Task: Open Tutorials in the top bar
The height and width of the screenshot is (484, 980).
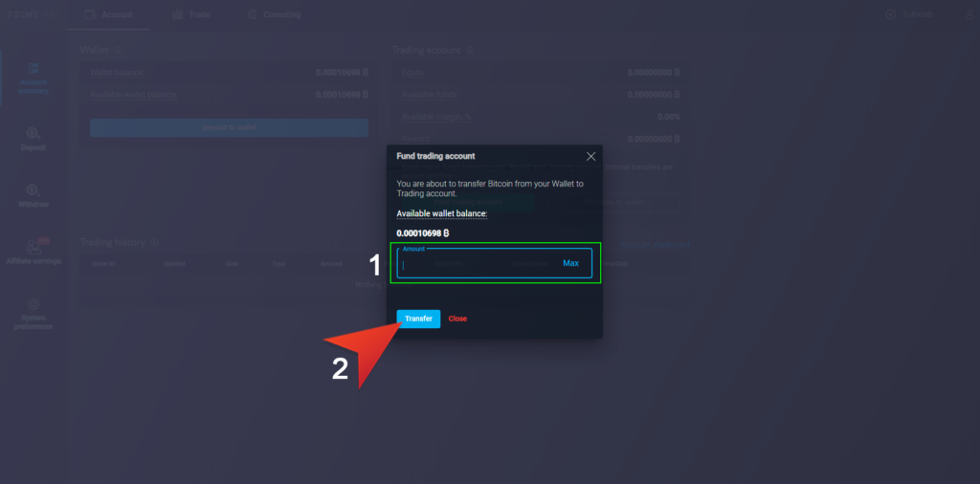Action: (x=910, y=14)
